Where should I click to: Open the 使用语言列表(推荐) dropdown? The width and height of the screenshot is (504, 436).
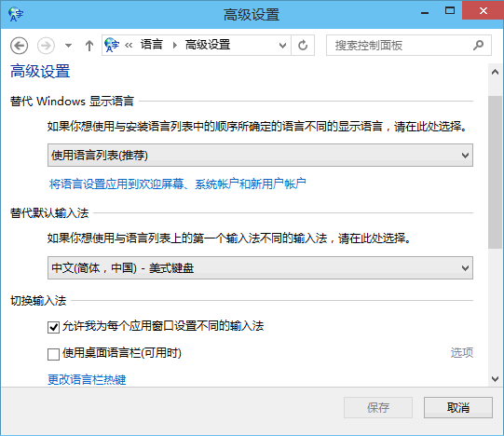click(260, 155)
